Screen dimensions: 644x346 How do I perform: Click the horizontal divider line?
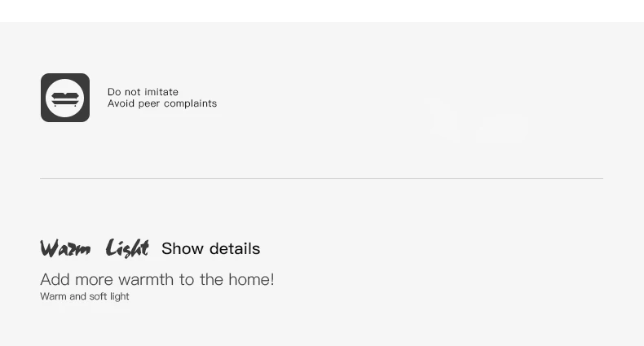click(x=321, y=178)
